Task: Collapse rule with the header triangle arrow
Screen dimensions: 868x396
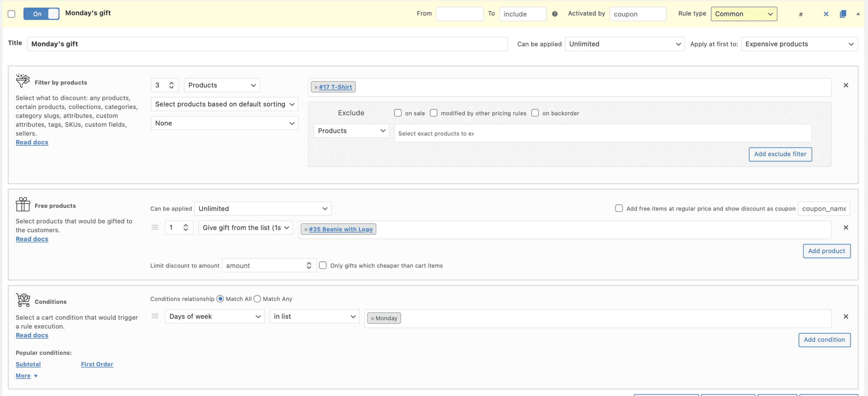Action: coord(858,14)
